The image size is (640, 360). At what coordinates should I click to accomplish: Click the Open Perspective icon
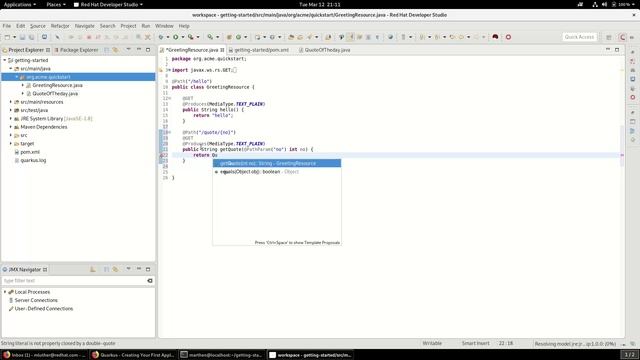tap(609, 37)
